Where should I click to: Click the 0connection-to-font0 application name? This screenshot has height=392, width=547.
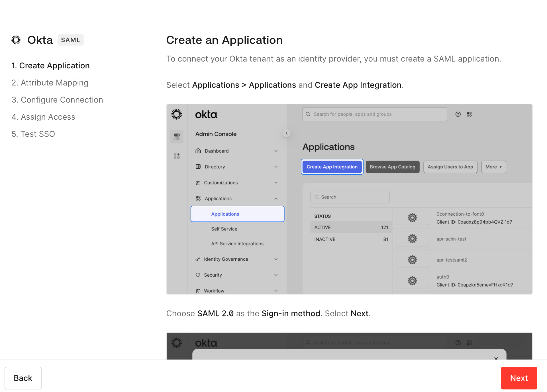point(460,214)
